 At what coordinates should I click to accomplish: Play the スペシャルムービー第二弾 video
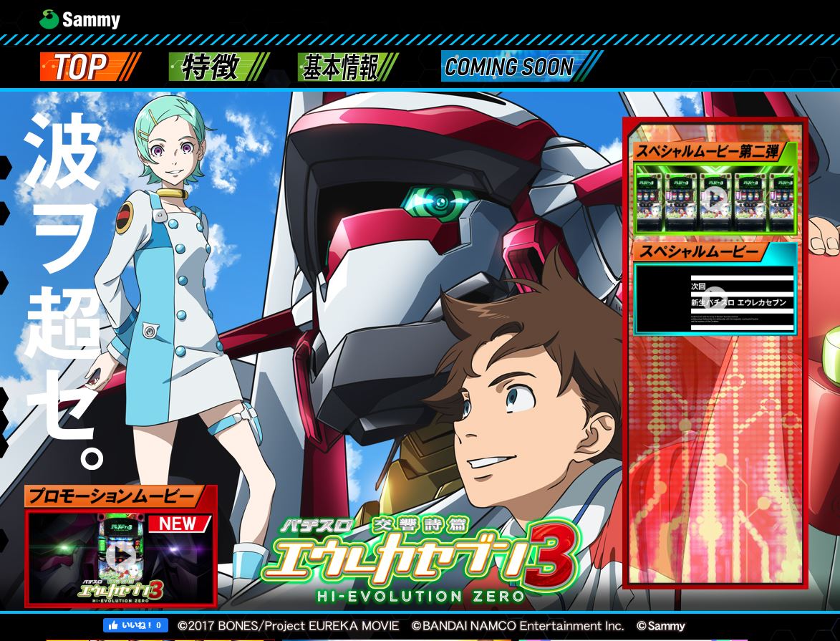(x=715, y=199)
